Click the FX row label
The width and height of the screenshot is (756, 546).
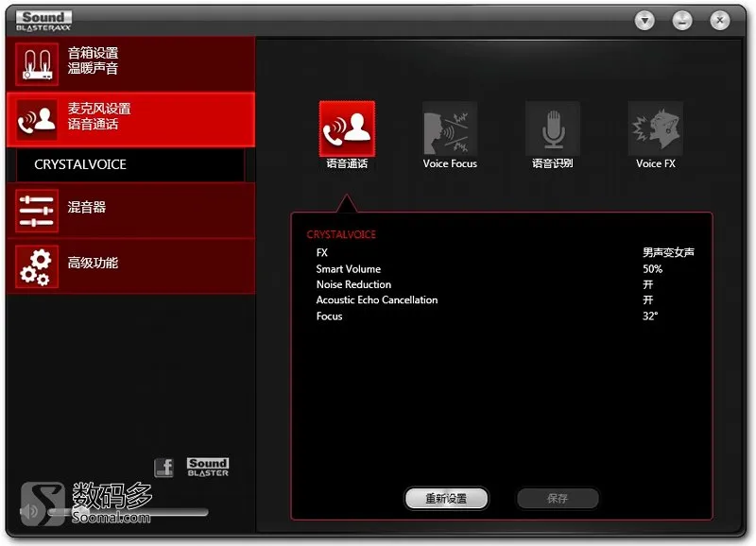(x=321, y=252)
